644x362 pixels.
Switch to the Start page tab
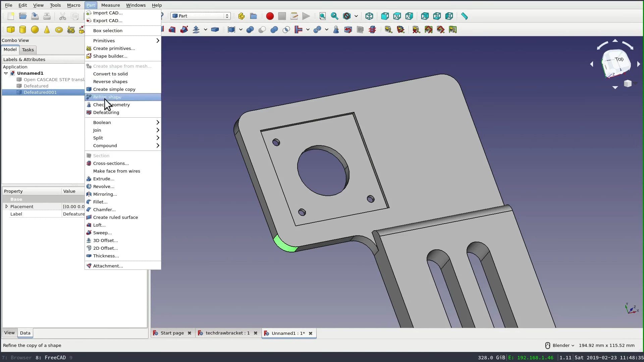tap(172, 333)
